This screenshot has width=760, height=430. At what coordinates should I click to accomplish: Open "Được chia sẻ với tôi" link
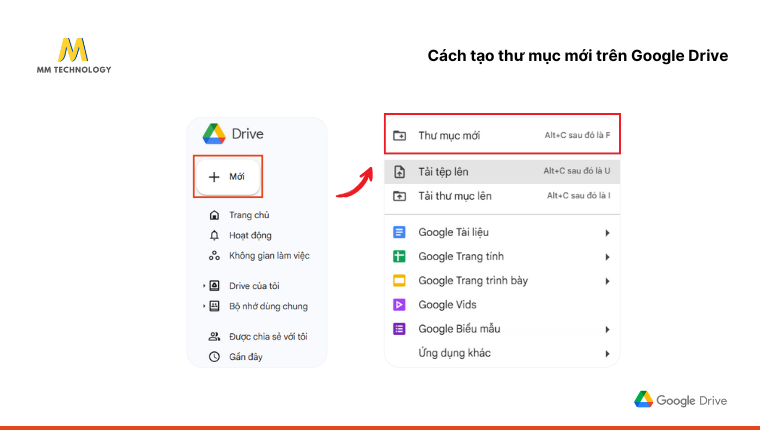[x=268, y=336]
